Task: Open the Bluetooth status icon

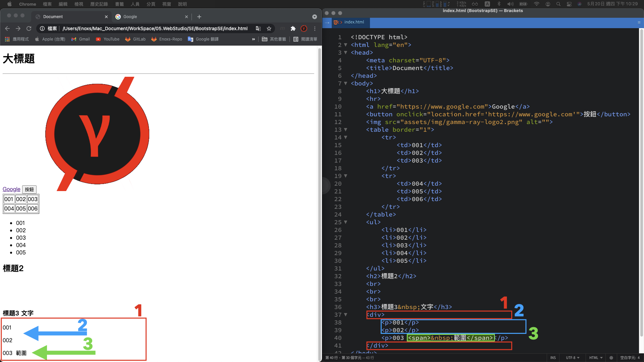Action: point(499,4)
